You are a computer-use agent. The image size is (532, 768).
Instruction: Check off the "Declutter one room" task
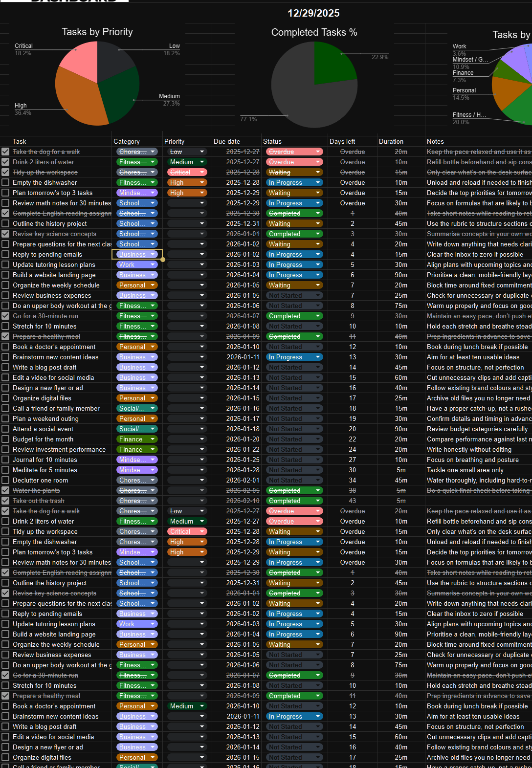5,480
